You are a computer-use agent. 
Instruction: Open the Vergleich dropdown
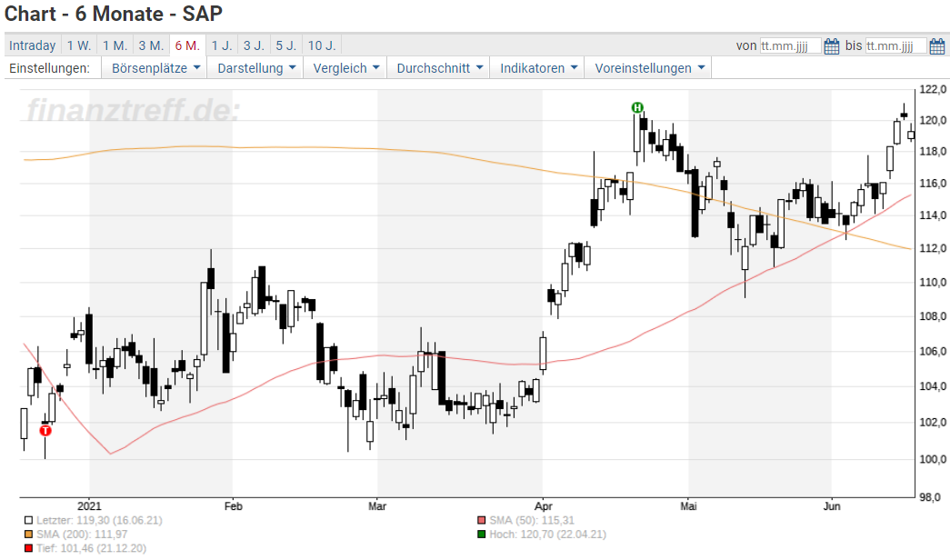tap(345, 68)
